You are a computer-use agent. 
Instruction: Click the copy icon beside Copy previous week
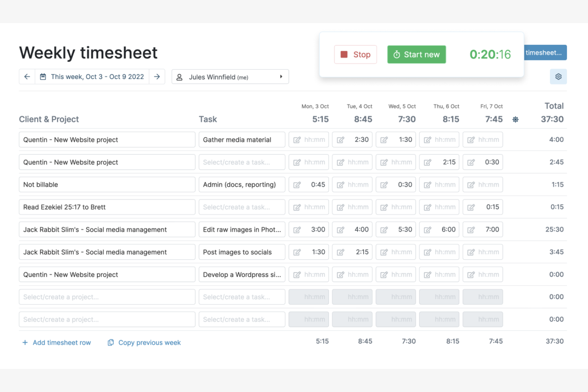(x=110, y=342)
